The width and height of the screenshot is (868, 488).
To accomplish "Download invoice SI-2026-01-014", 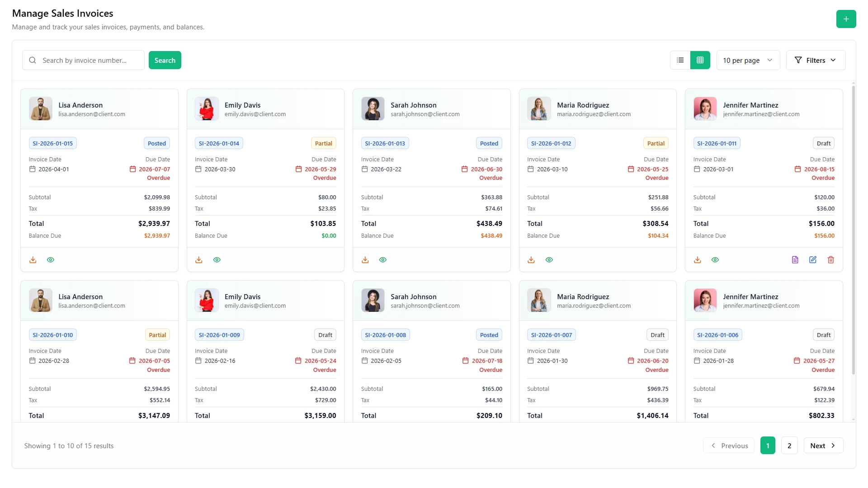I will [x=199, y=260].
